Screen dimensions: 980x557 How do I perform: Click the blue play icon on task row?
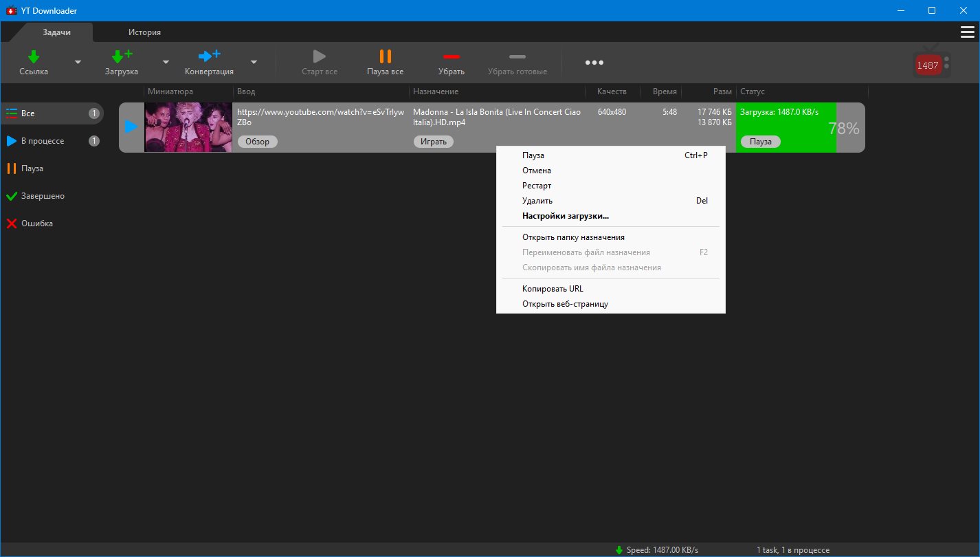point(131,127)
